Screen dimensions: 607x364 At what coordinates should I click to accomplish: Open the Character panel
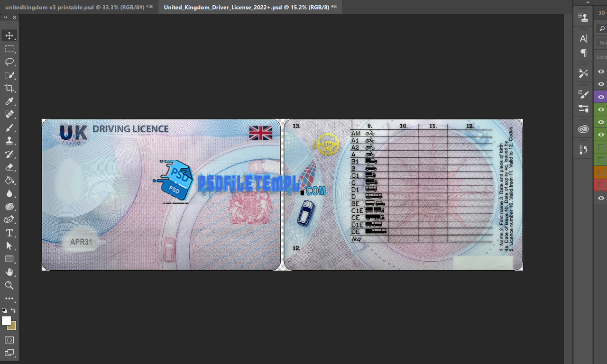coord(583,39)
